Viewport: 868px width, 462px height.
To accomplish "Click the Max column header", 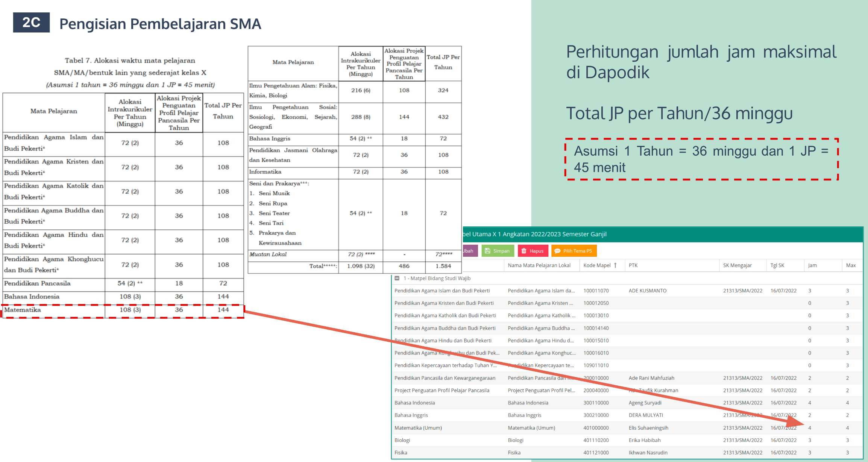I will coord(851,265).
